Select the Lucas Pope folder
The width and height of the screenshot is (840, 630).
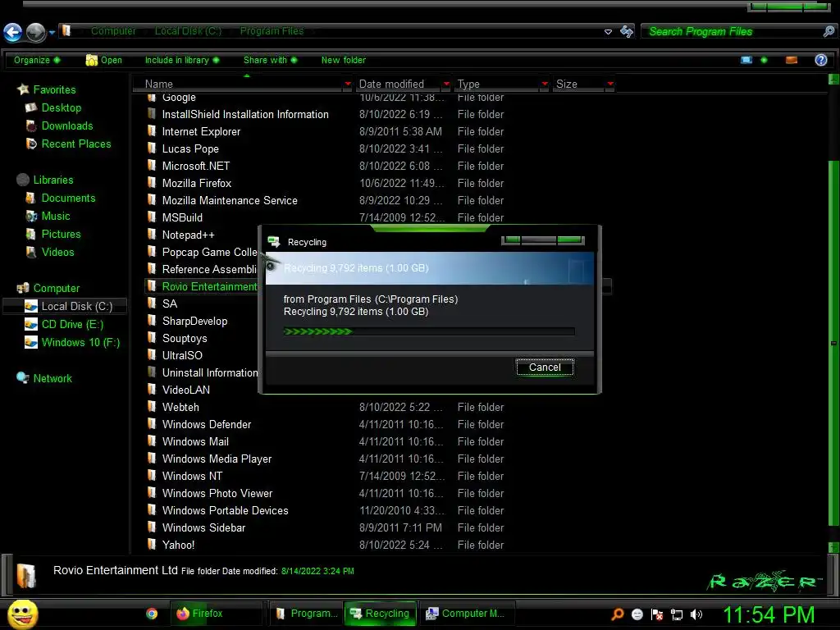(x=190, y=149)
